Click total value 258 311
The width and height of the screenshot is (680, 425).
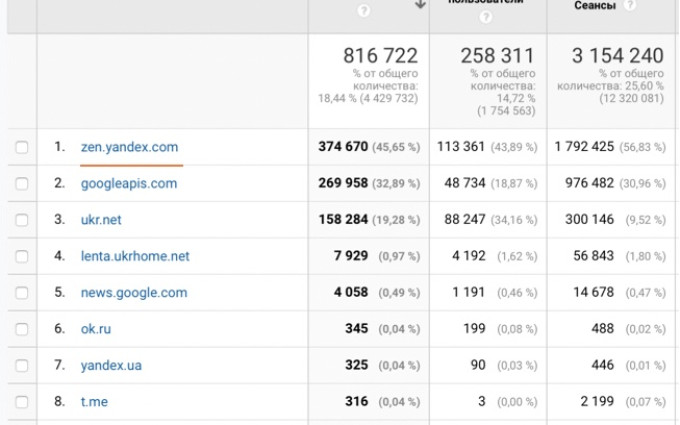click(497, 56)
